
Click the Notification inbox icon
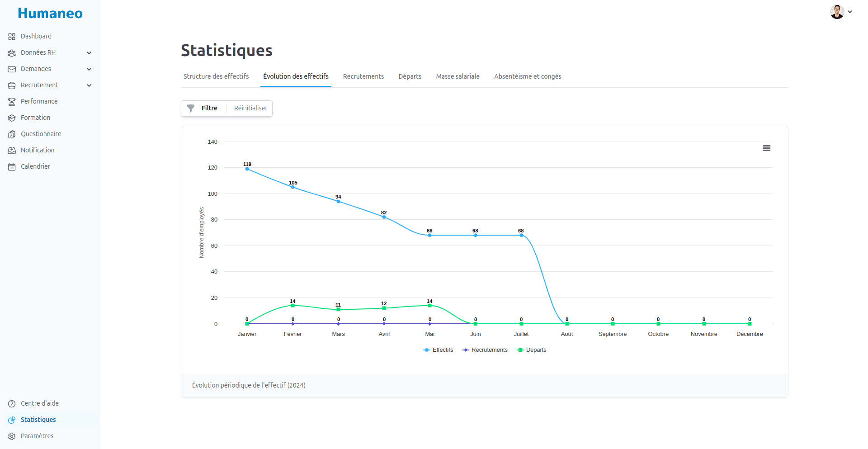(x=12, y=151)
